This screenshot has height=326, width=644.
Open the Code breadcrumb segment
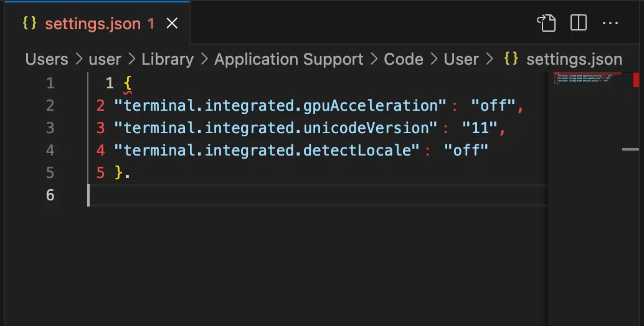(x=404, y=60)
